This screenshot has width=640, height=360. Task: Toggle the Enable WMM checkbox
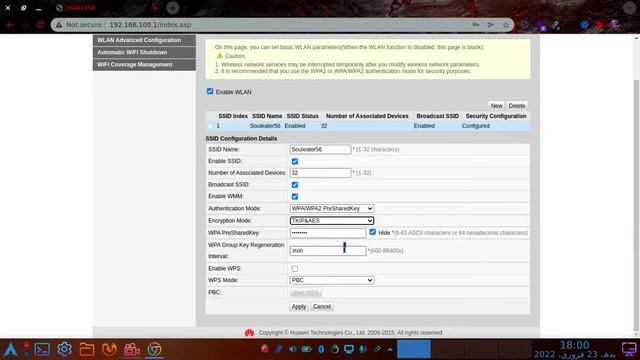pyautogui.click(x=295, y=197)
